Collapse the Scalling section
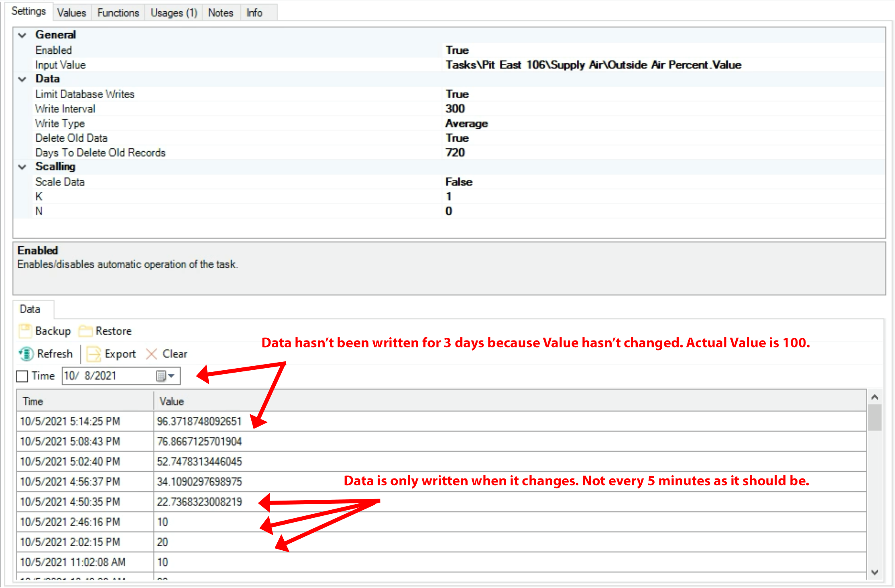Image resolution: width=895 pixels, height=588 pixels. [x=22, y=167]
